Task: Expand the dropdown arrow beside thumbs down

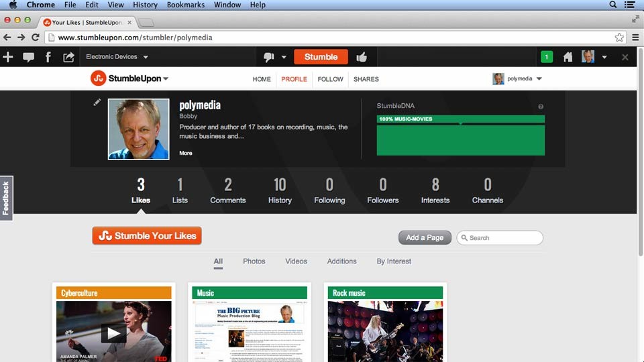Action: (284, 57)
